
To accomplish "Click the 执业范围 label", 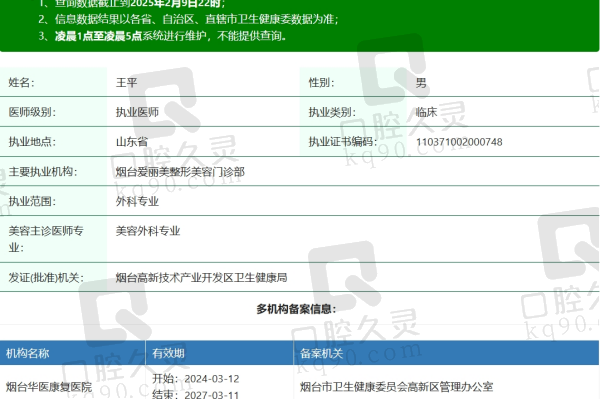I will 32,201.
